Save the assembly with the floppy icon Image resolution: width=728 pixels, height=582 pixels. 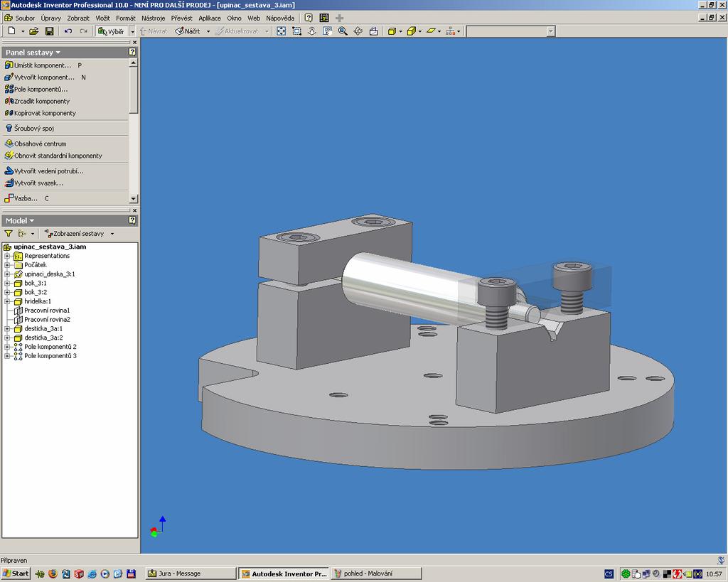click(x=49, y=31)
